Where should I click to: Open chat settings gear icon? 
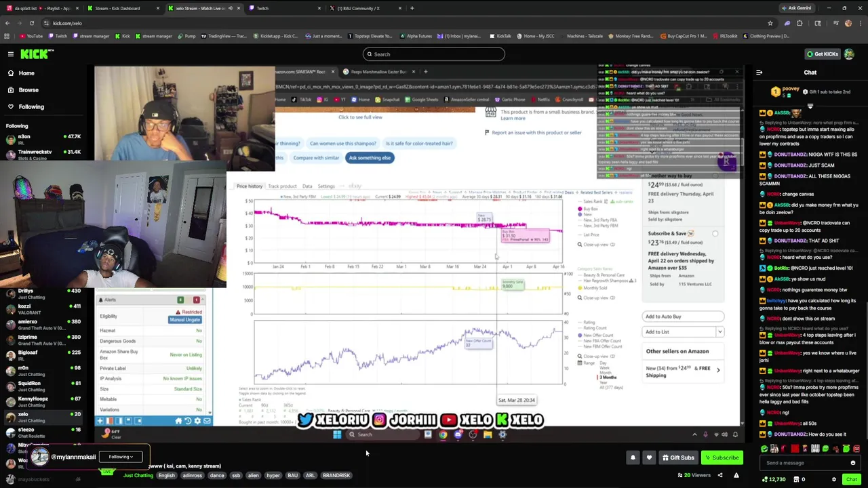coord(834,479)
